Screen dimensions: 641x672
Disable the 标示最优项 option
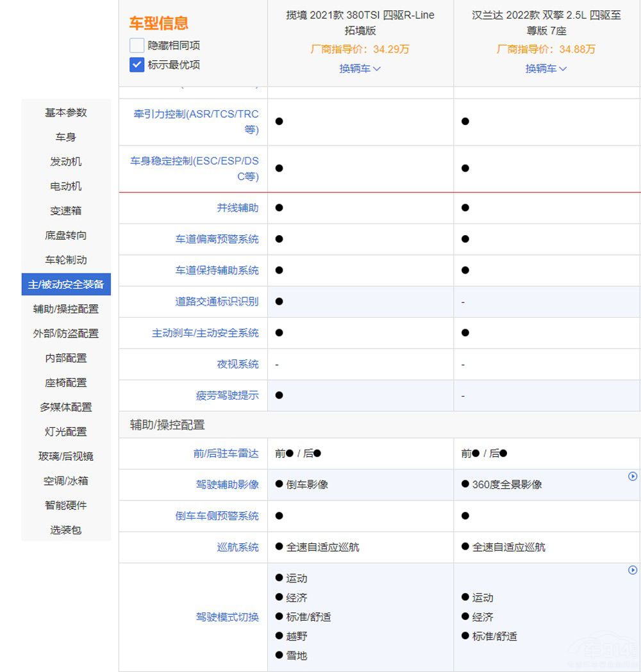coord(135,64)
